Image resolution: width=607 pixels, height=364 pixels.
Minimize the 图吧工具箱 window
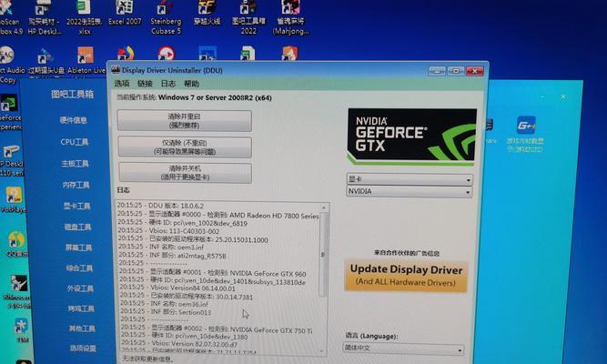pos(542,96)
